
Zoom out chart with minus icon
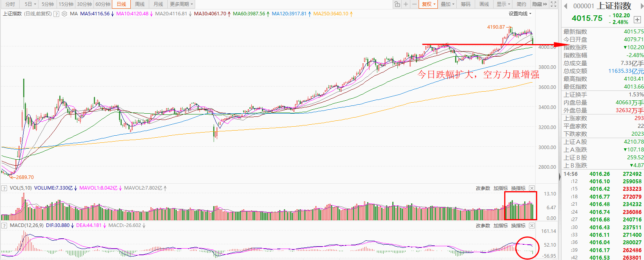click(414, 4)
